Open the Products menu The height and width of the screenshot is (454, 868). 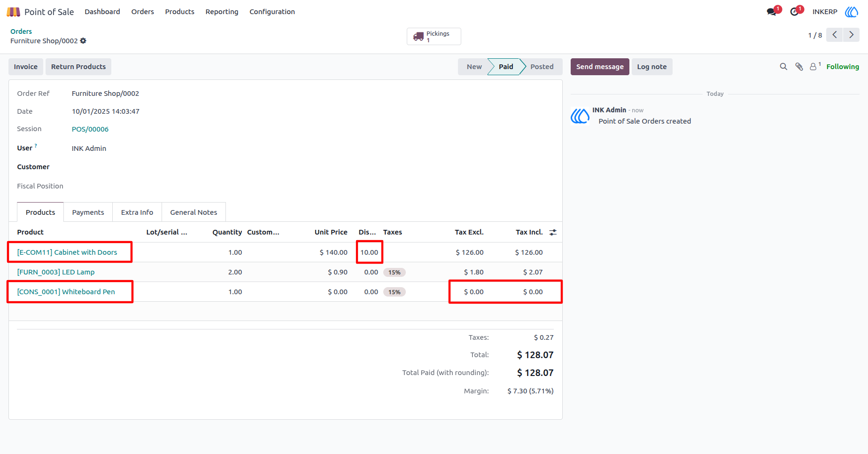coord(180,12)
